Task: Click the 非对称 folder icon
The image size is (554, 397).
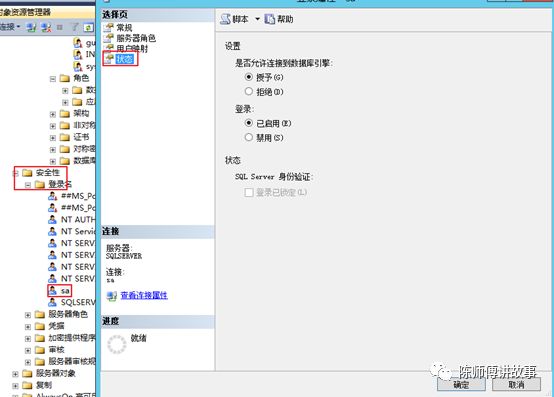Action: coord(65,125)
